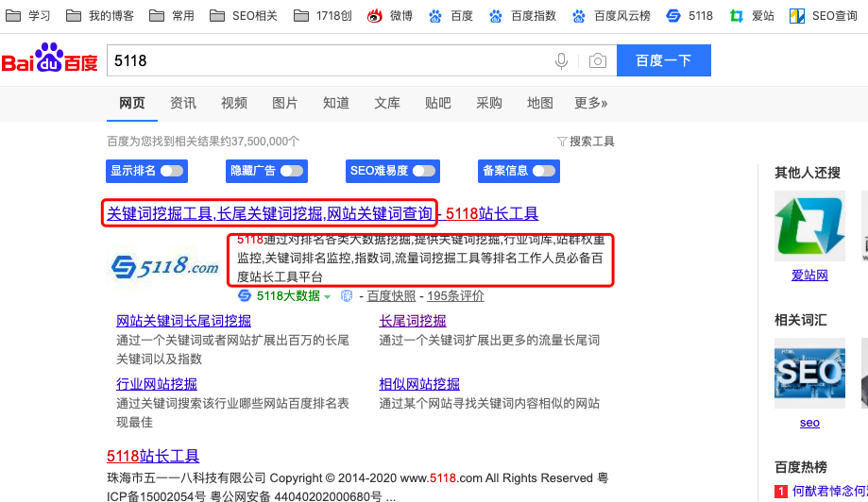
Task: Toggle the 备案信息 switch
Action: [x=544, y=171]
